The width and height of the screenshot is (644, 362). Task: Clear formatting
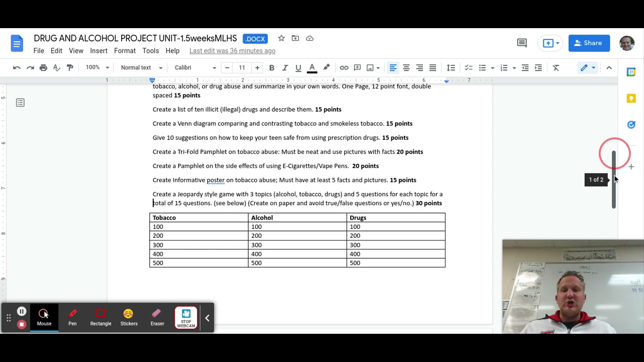pyautogui.click(x=556, y=68)
